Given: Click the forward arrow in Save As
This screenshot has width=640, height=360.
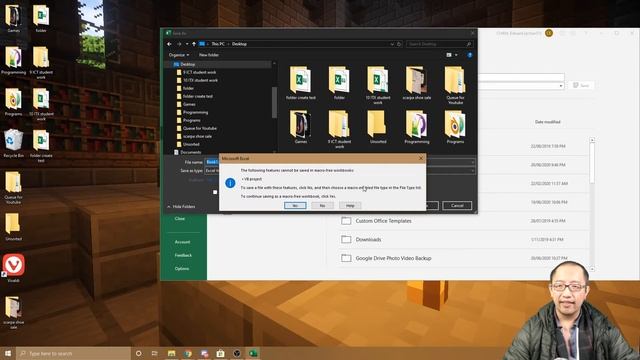Looking at the screenshot, I should point(179,44).
